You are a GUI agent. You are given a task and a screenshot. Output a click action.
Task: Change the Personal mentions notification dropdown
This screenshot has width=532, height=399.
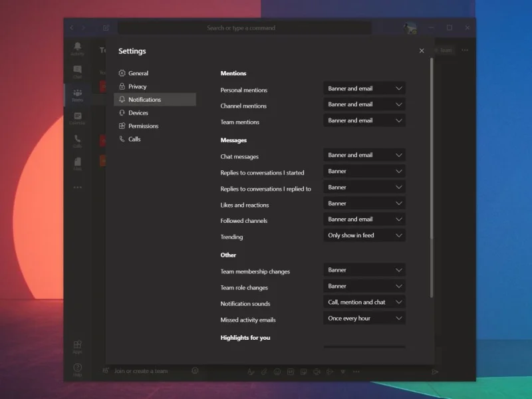[x=364, y=87]
